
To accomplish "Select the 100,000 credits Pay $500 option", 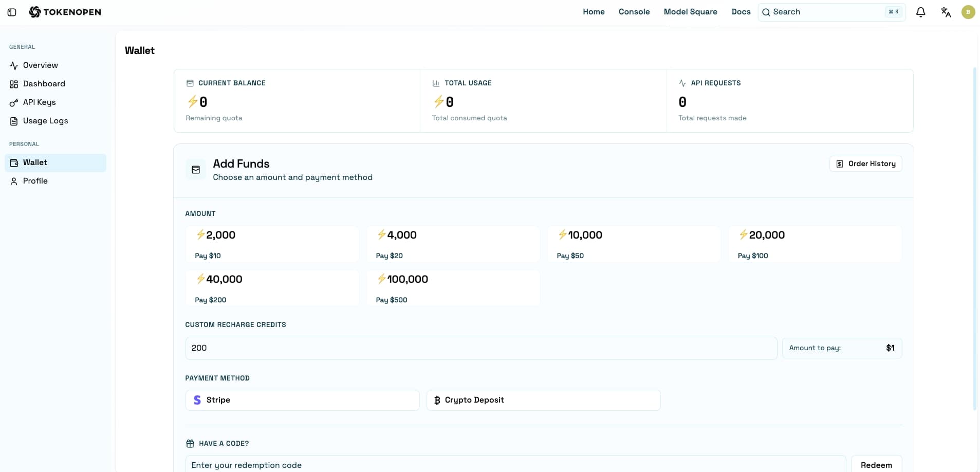I will (453, 288).
